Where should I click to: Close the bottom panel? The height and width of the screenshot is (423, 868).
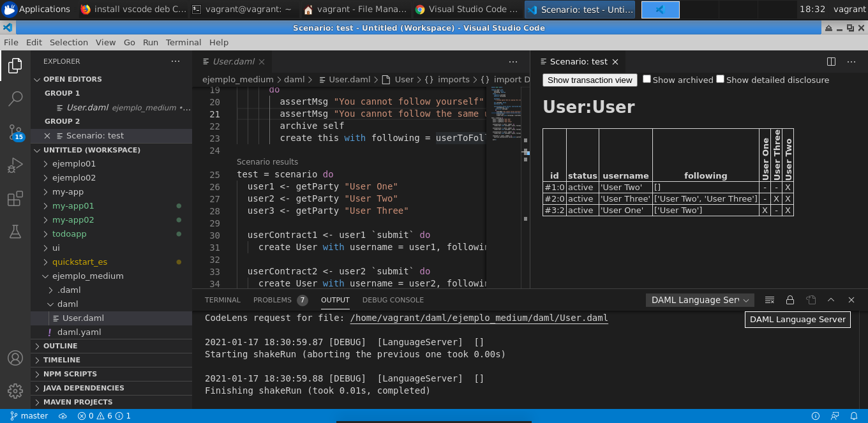[851, 300]
